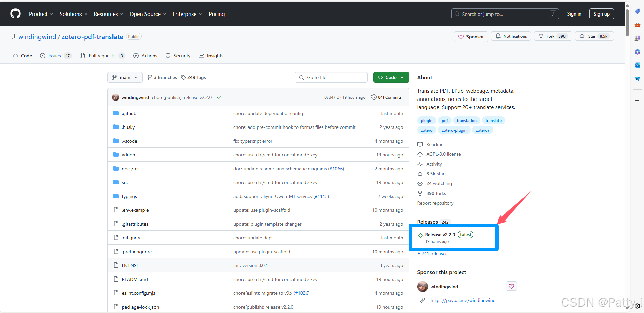Switch to the Issues tab
Image resolution: width=644 pixels, height=313 pixels.
pyautogui.click(x=56, y=56)
